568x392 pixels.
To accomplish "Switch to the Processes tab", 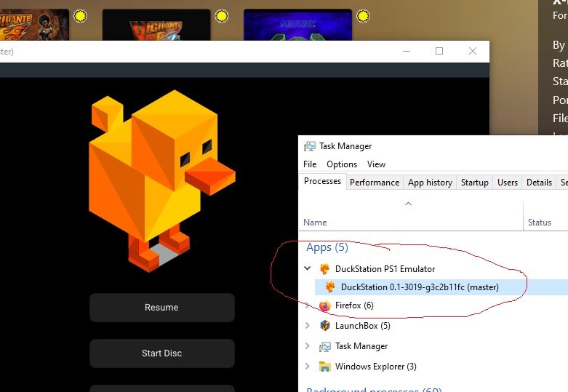I will coord(322,181).
